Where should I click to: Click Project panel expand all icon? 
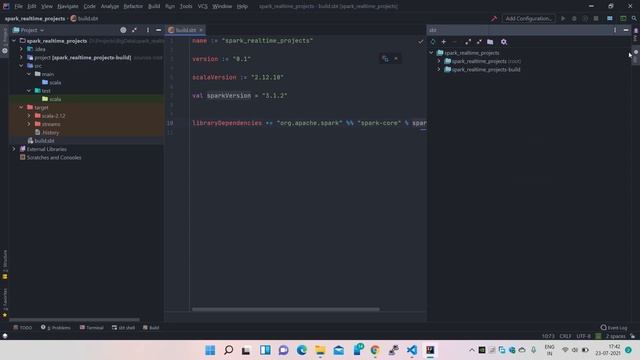(x=134, y=30)
